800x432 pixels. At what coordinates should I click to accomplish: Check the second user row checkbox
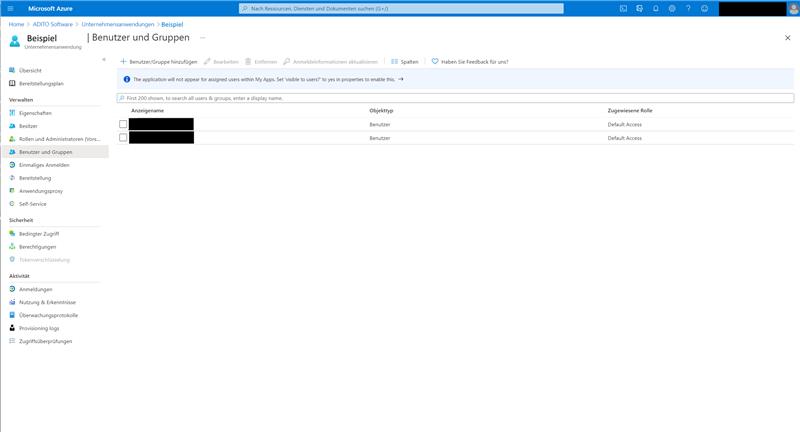(123, 138)
